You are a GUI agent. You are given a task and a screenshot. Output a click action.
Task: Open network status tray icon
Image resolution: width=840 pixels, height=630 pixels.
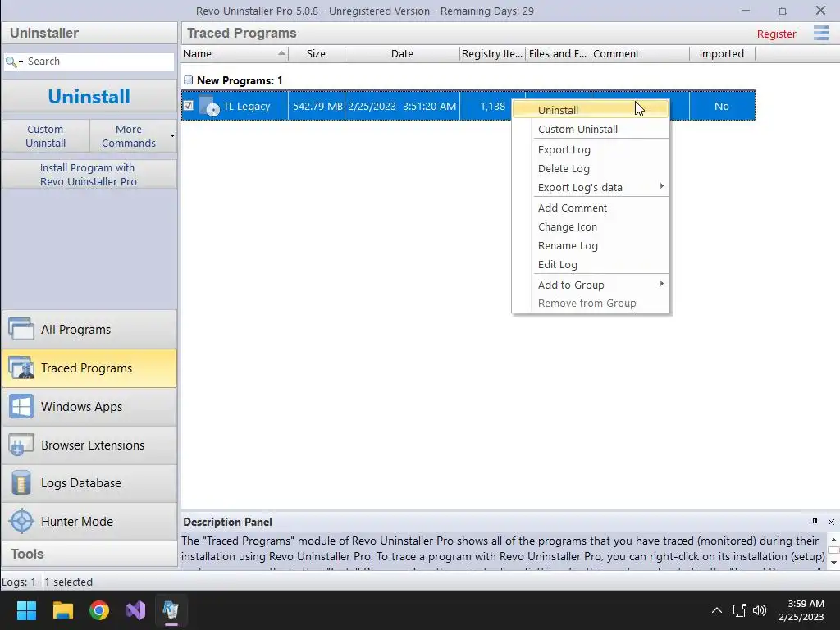coord(740,610)
